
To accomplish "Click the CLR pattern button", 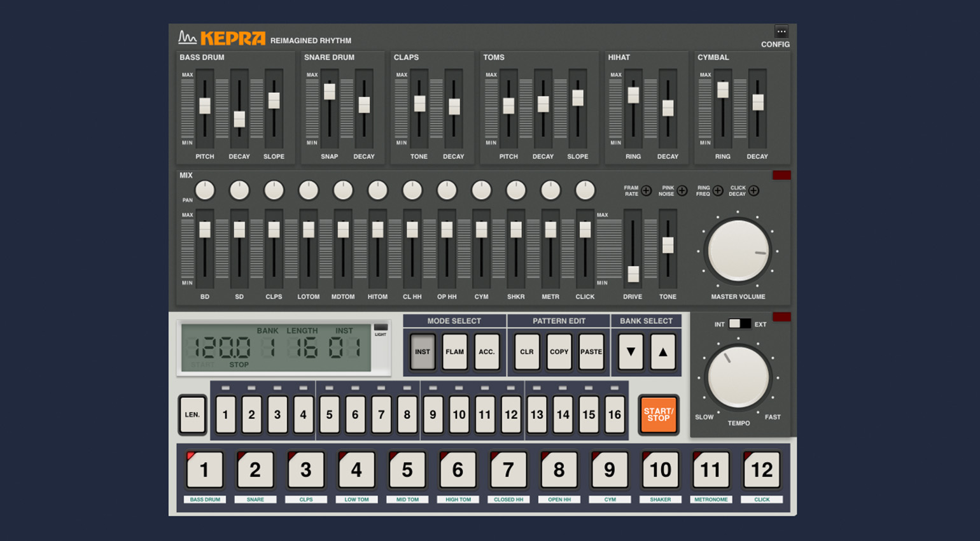I will click(x=527, y=351).
